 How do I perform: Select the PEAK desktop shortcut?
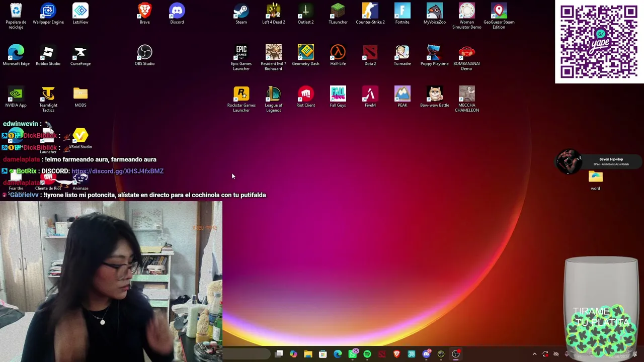[x=403, y=97]
